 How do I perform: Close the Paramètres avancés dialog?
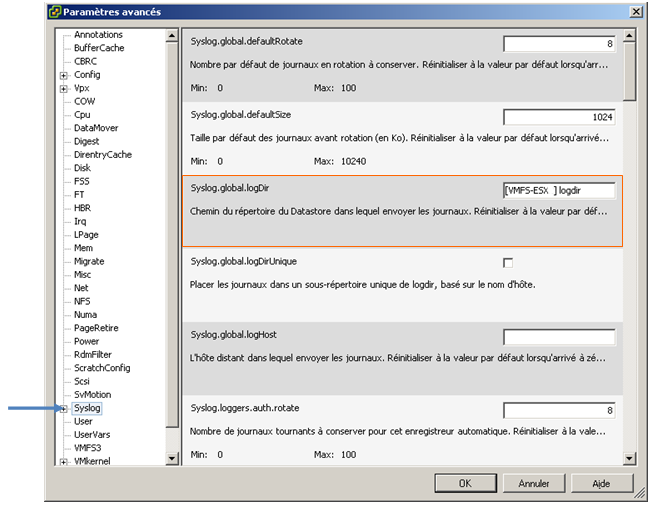[x=635, y=12]
